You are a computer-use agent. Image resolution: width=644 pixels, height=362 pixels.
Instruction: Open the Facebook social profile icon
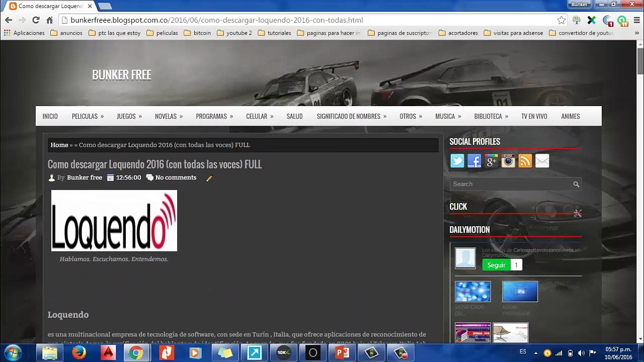474,161
